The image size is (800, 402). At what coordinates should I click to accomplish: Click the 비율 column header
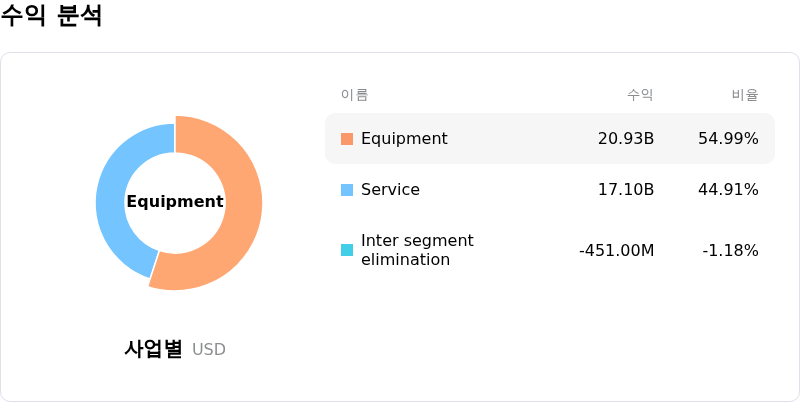745,95
